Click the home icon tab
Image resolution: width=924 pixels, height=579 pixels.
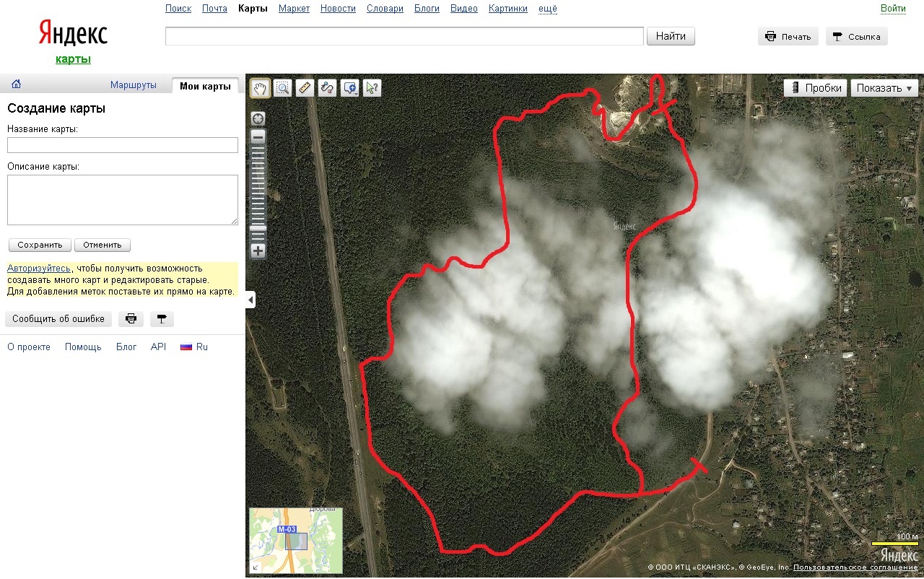tap(16, 84)
